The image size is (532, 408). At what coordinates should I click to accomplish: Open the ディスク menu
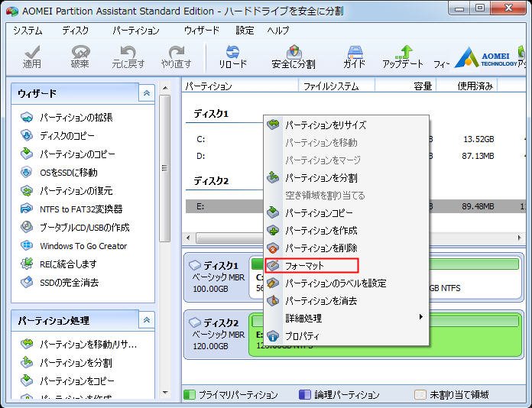[x=76, y=31]
